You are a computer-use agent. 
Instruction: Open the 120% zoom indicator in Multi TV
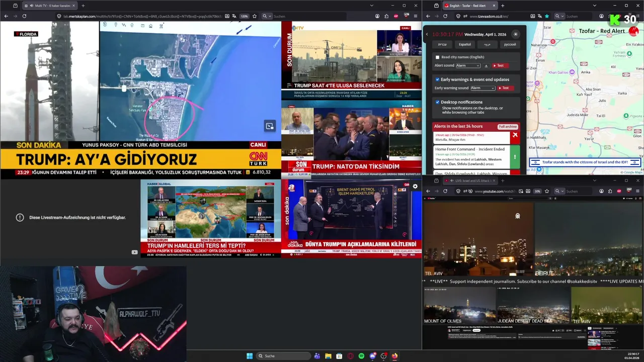point(244,16)
